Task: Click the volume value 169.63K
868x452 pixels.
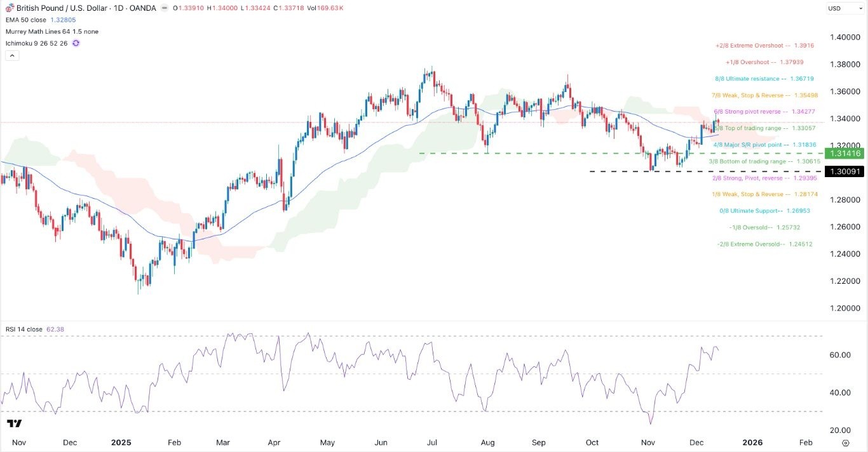Action: (x=330, y=9)
